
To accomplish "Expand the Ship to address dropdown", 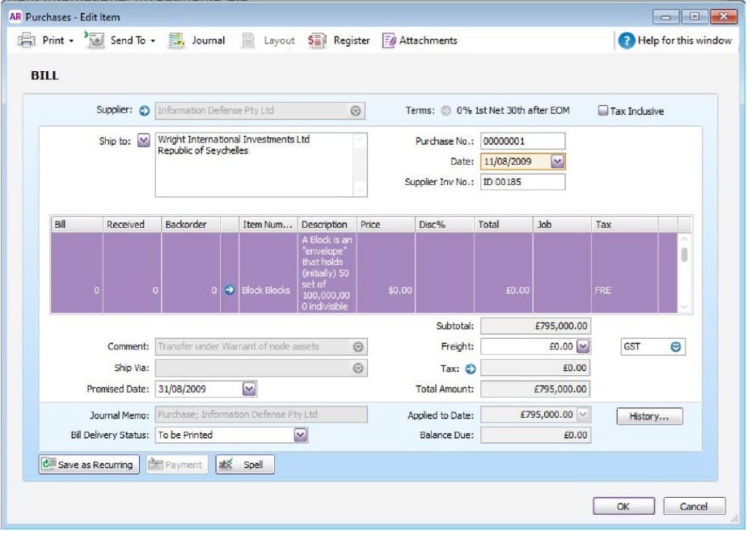I will coord(144,141).
